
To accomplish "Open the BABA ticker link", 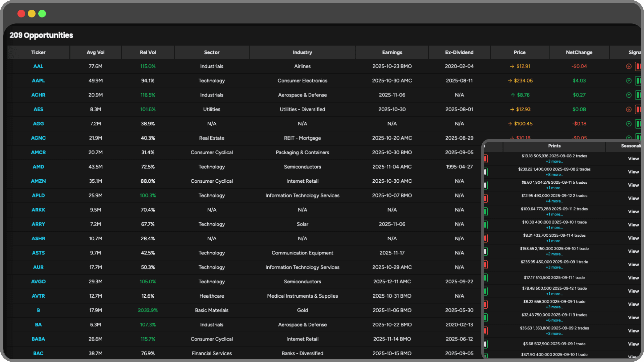I will pyautogui.click(x=38, y=339).
